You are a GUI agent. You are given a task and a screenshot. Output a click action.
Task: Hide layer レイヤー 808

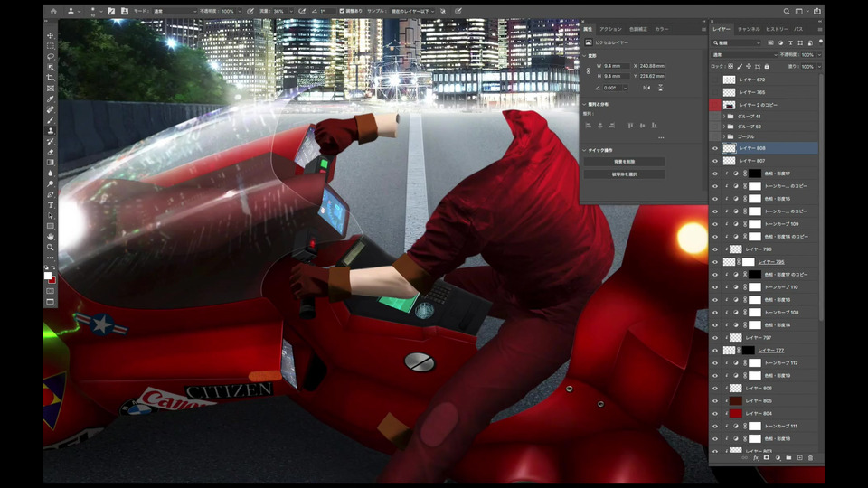[715, 148]
